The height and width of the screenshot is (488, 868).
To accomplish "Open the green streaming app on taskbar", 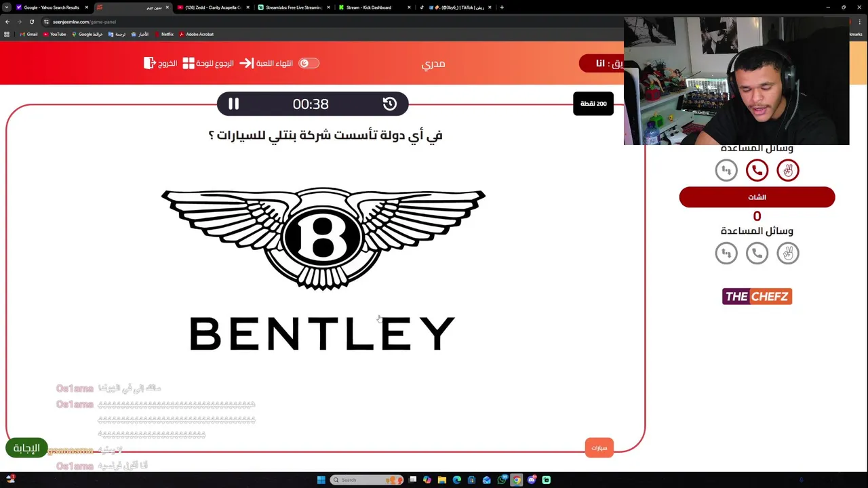I will click(547, 480).
